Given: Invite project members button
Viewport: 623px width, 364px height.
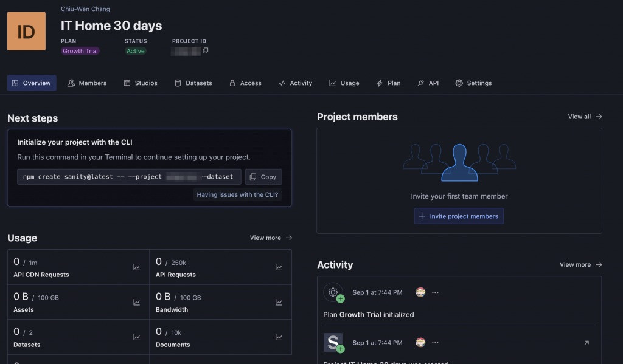Looking at the screenshot, I should pyautogui.click(x=459, y=216).
